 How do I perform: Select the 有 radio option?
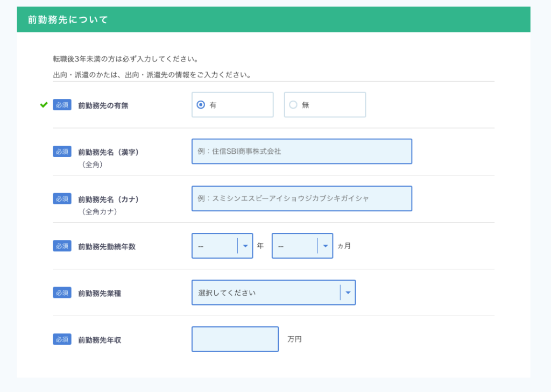(x=232, y=105)
